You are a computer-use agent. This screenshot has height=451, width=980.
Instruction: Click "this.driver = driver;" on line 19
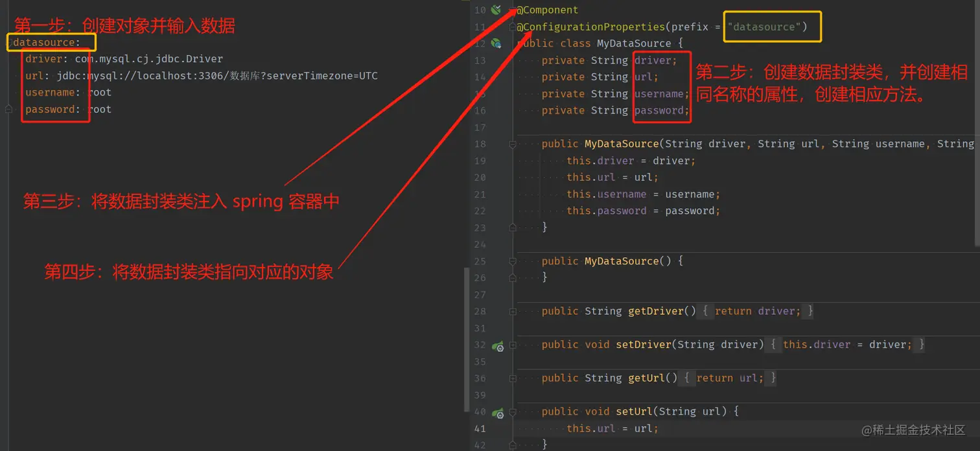pos(631,161)
